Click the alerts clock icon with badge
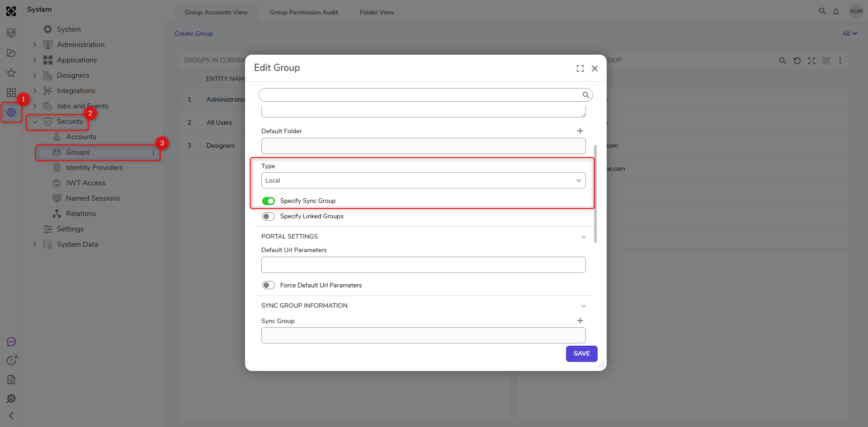868x427 pixels. coord(11,361)
